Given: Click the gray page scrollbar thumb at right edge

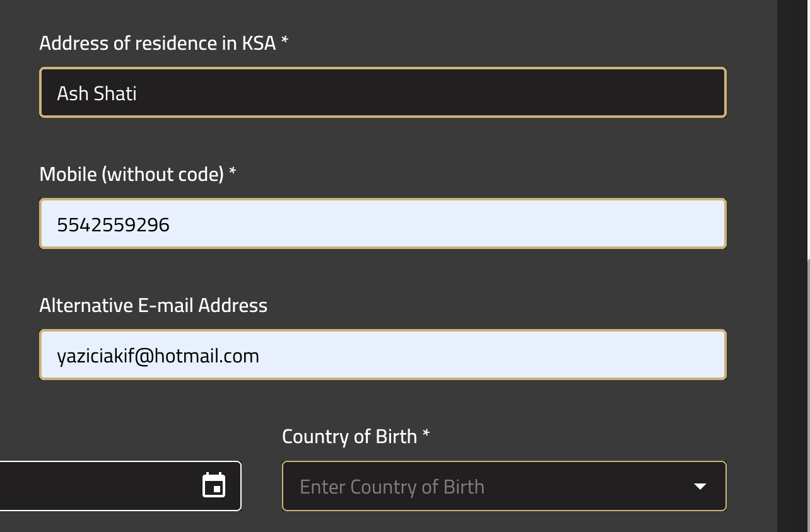Looking at the screenshot, I should [808, 395].
